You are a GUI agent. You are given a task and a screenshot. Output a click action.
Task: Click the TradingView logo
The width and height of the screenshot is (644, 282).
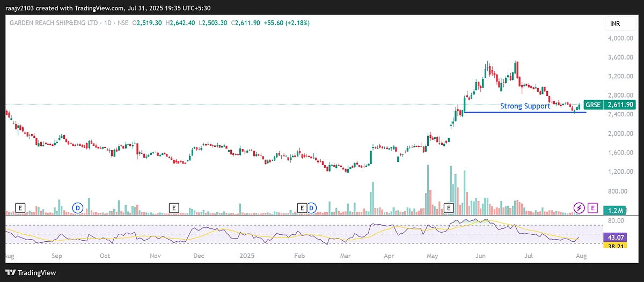point(31,272)
